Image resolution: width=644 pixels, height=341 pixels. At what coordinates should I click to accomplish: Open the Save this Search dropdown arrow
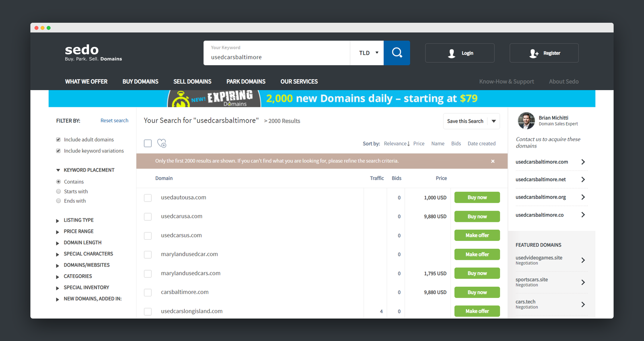tap(494, 121)
